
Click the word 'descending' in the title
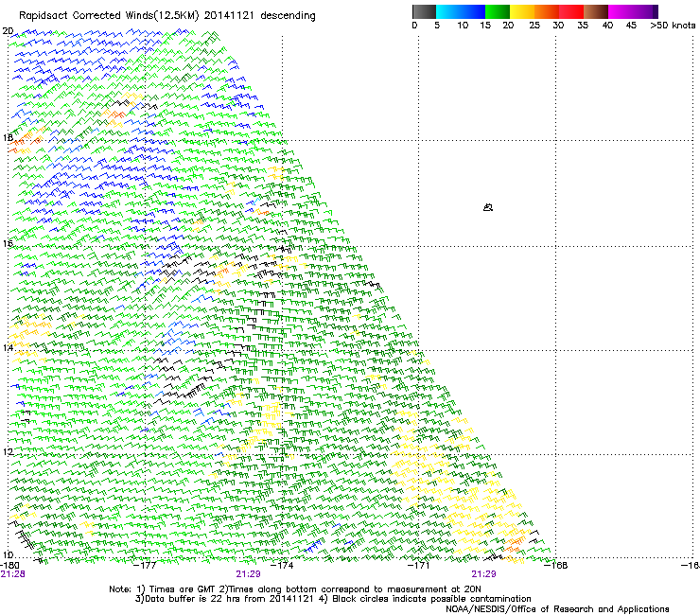pyautogui.click(x=288, y=16)
